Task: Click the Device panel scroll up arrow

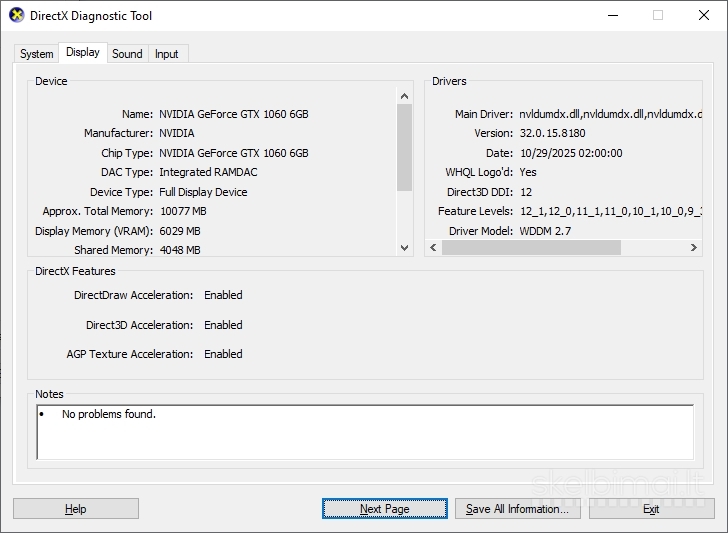Action: pos(404,96)
